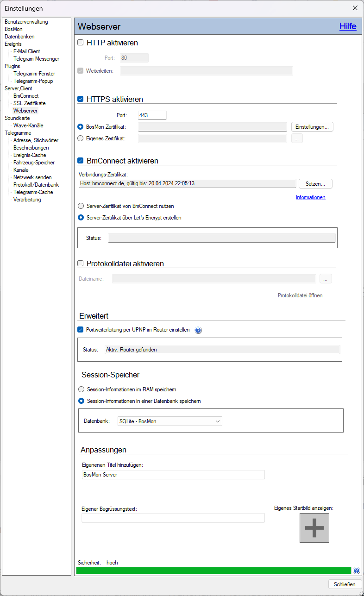Screen dimensions: 364x596
Task: Select Soundkarte in the settings tree
Action: pyautogui.click(x=17, y=118)
